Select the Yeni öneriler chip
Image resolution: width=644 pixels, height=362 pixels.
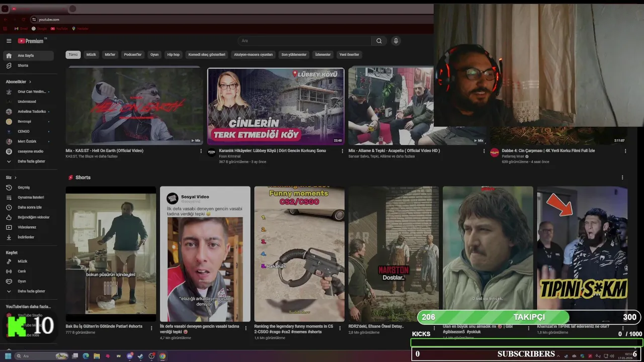click(x=349, y=54)
